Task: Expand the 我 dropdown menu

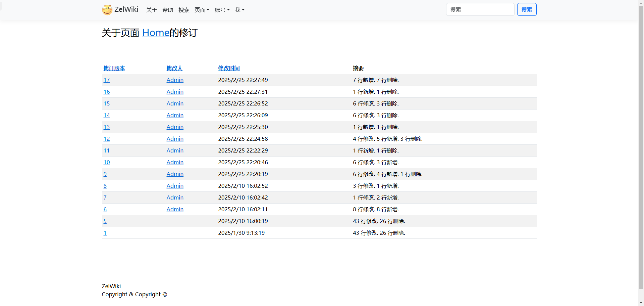Action: [239, 10]
